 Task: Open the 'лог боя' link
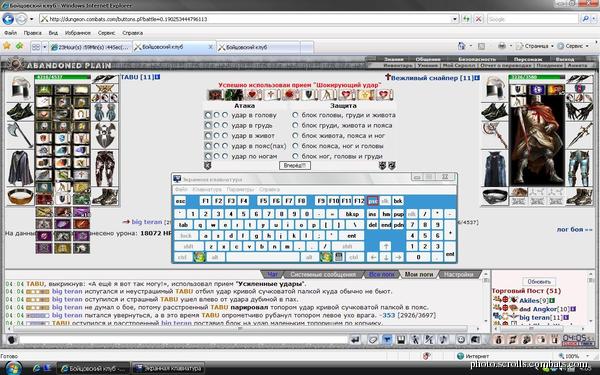[x=574, y=230]
